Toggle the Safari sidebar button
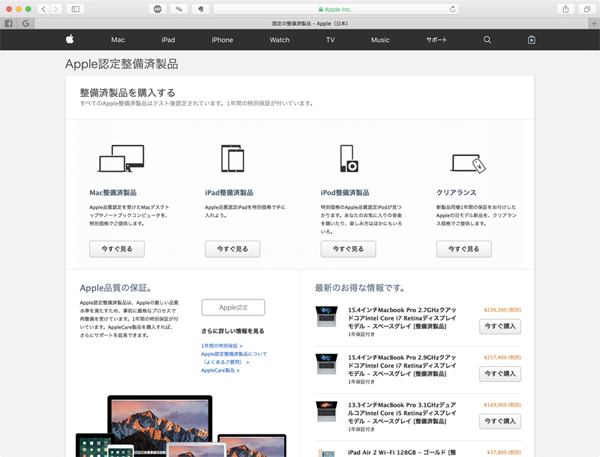Viewport: 600px width, 457px height. click(x=75, y=9)
